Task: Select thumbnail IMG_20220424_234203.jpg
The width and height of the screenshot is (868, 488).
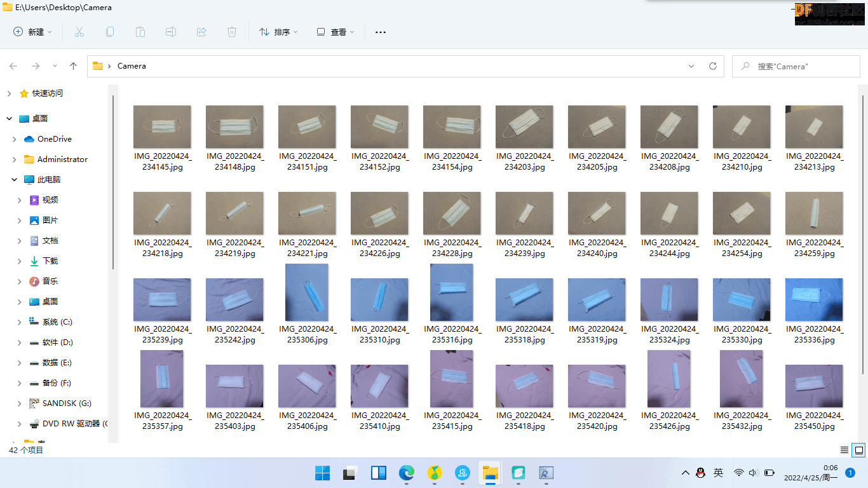Action: 524,126
